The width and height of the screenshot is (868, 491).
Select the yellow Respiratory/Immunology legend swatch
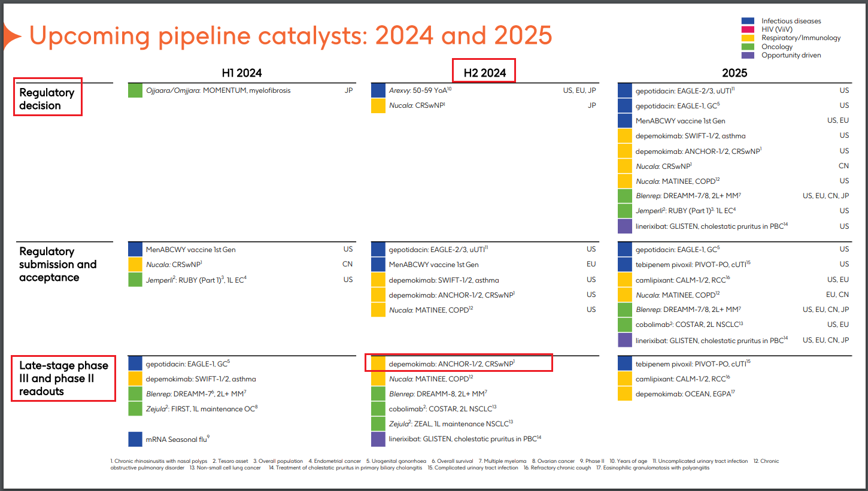748,38
